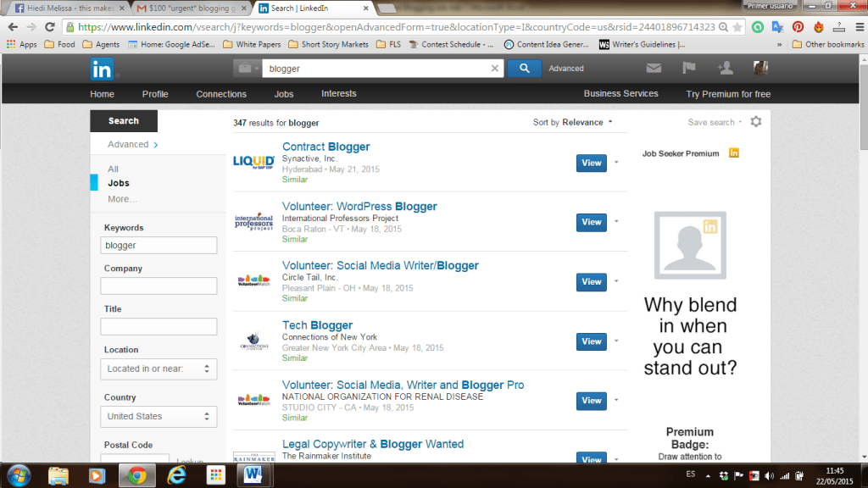The height and width of the screenshot is (488, 868).
Task: Bookmark this page with the star icon
Action: (x=737, y=27)
